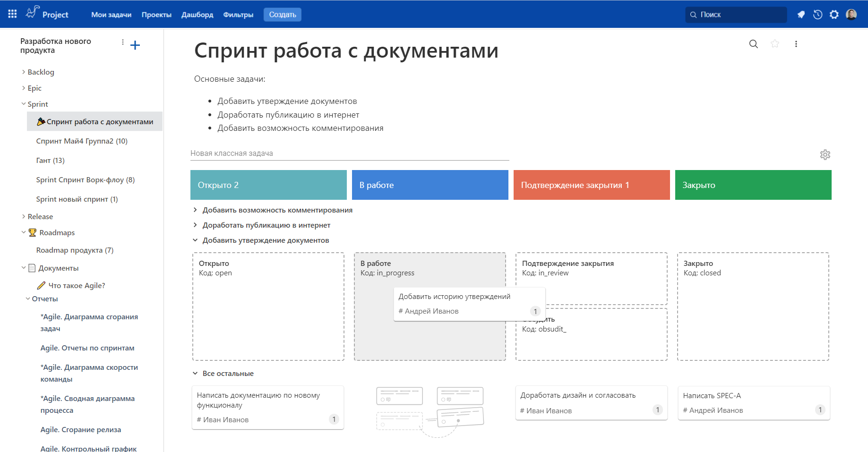Open notifications via the bell icon
868x452 pixels.
click(801, 15)
